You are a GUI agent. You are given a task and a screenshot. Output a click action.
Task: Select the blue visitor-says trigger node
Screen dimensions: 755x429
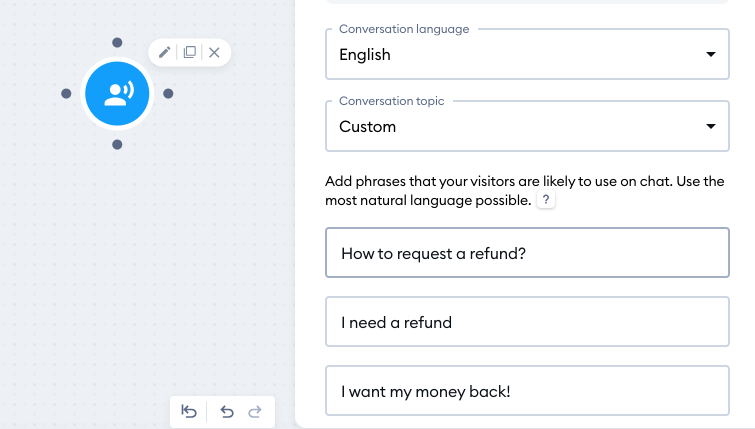pyautogui.click(x=117, y=93)
